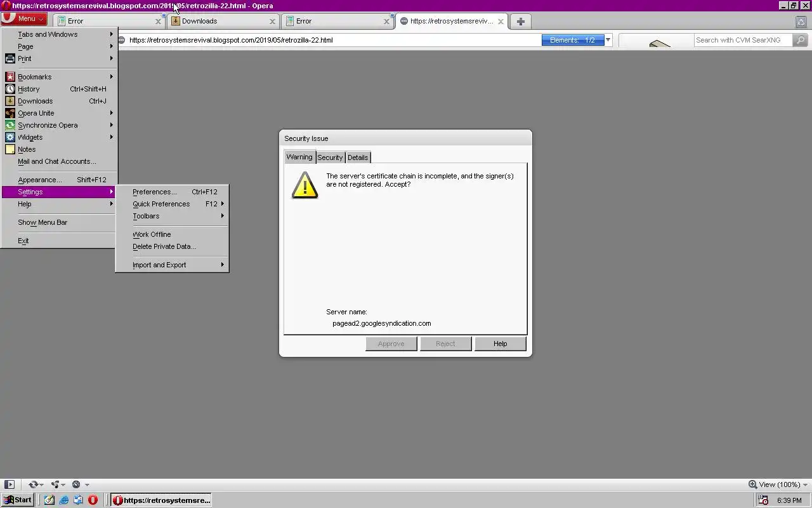812x508 pixels.
Task: Expand the Toolbars submenu
Action: pos(172,216)
